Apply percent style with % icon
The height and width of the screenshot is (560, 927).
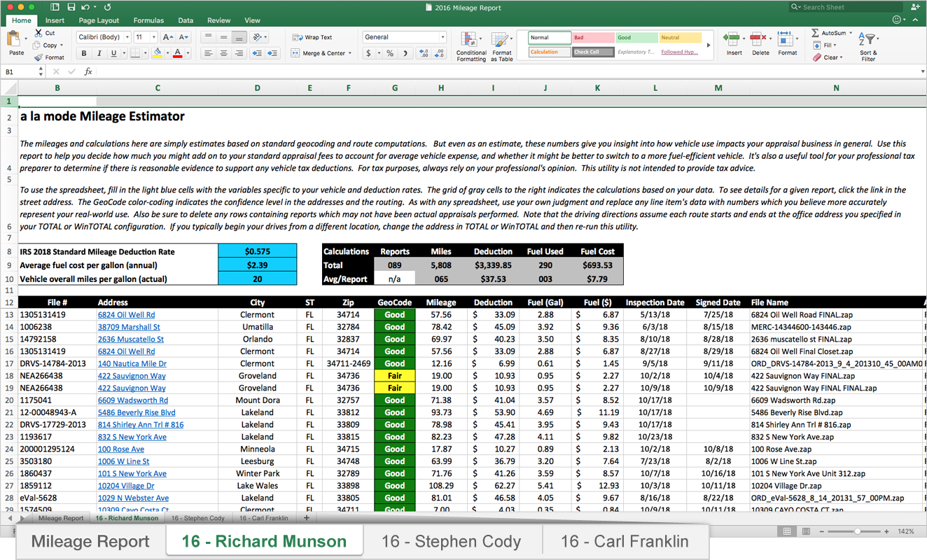coord(390,53)
